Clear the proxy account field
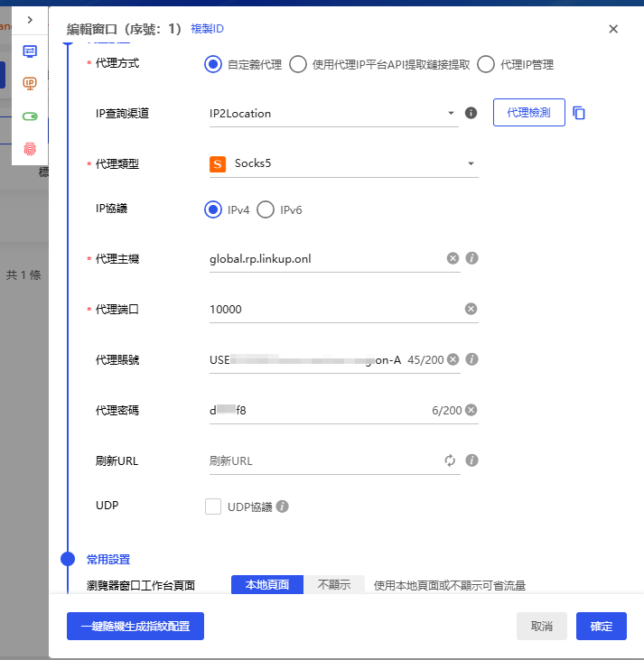644x660 pixels. [453, 359]
